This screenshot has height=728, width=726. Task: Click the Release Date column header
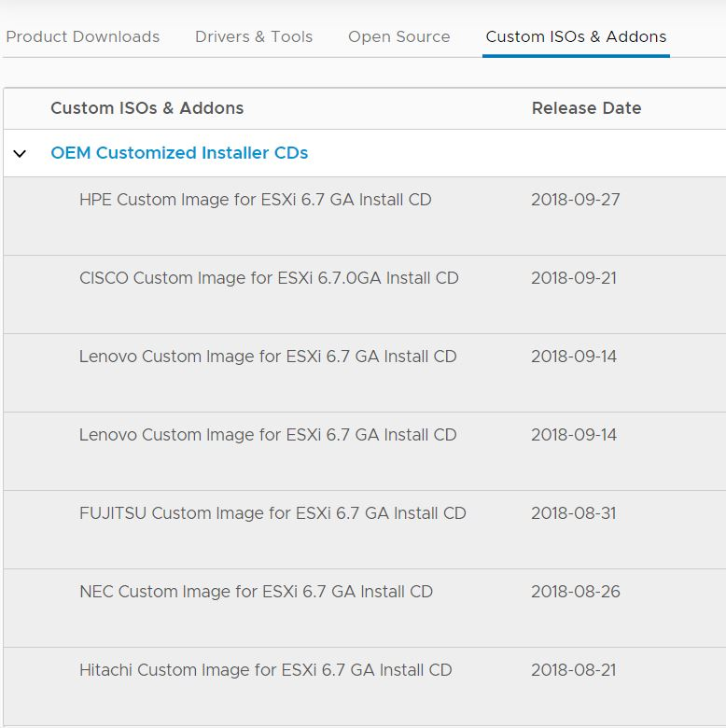(x=586, y=108)
